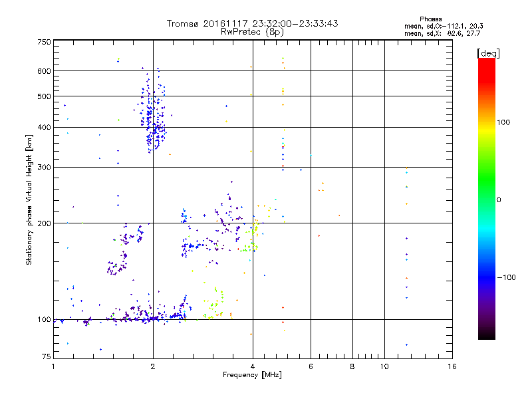This screenshot has height=399, width=532.
Task: Click the x-axis tick label '6'
Action: [x=311, y=366]
